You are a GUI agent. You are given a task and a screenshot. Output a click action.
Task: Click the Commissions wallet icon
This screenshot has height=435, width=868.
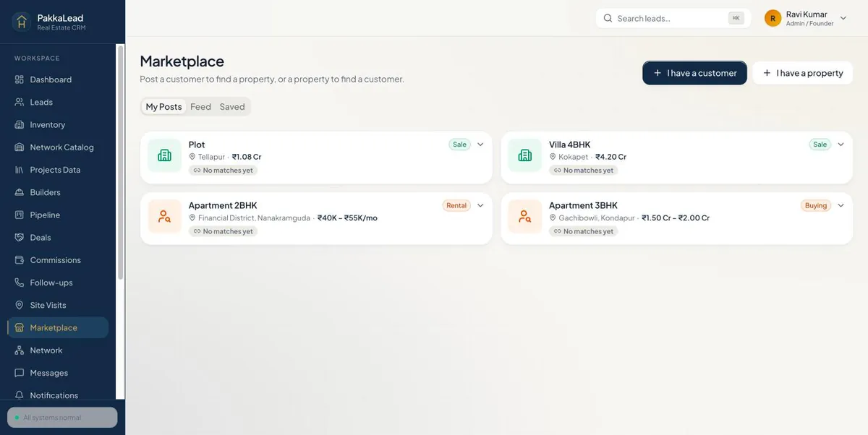tap(20, 259)
